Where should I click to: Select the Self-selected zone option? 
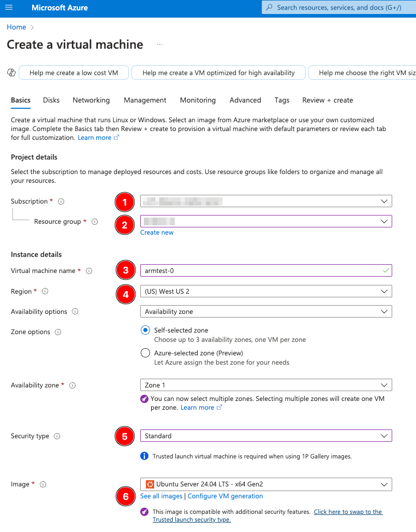pyautogui.click(x=145, y=330)
